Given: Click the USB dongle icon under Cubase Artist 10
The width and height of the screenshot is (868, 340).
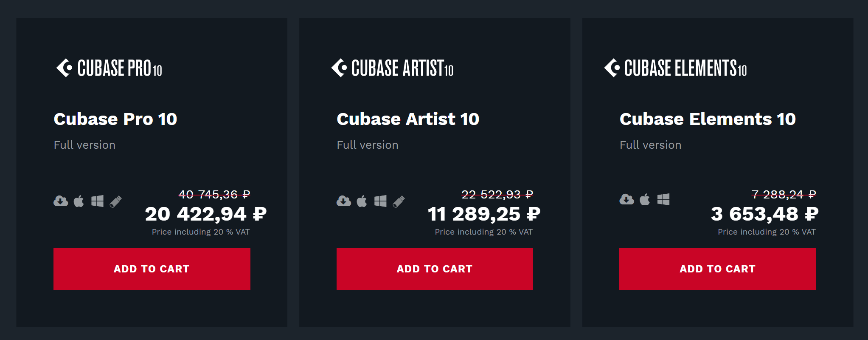Looking at the screenshot, I should click(399, 201).
